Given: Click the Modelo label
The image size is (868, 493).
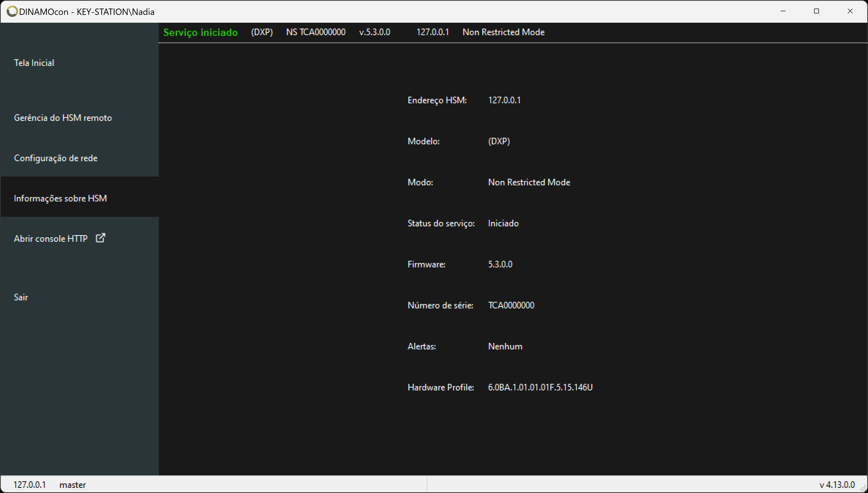Looking at the screenshot, I should click(x=424, y=141).
